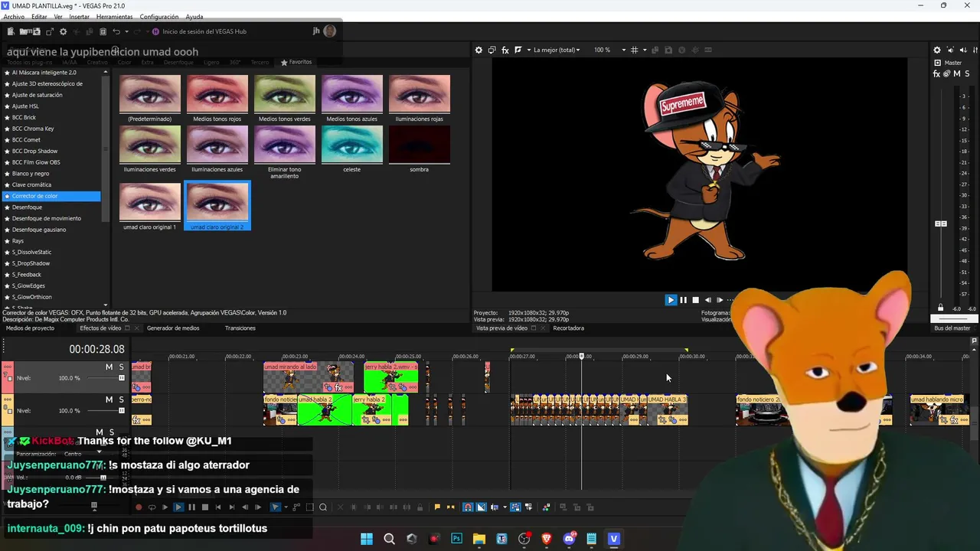This screenshot has width=980, height=551.
Task: Switch to the Favoritos plug-in tab
Action: (296, 62)
